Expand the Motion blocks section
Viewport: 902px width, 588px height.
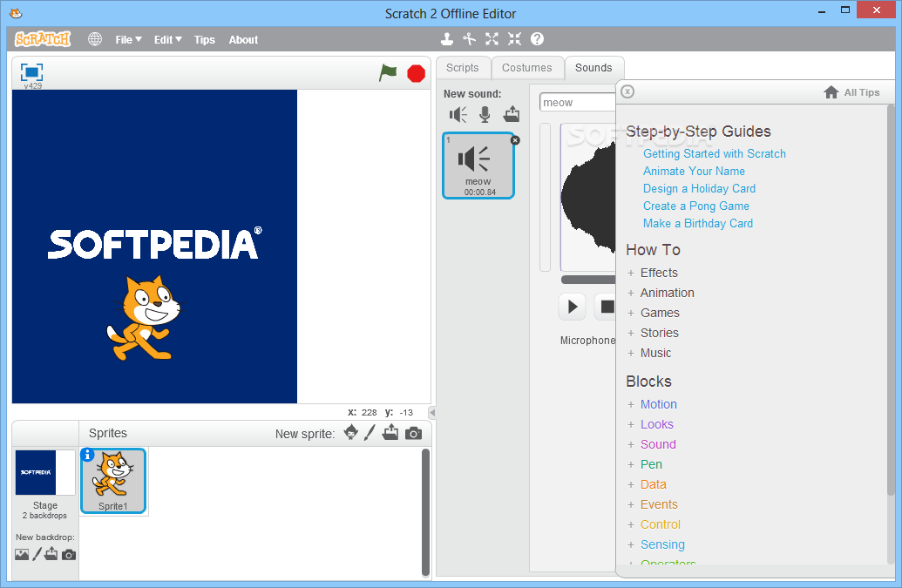pos(653,405)
